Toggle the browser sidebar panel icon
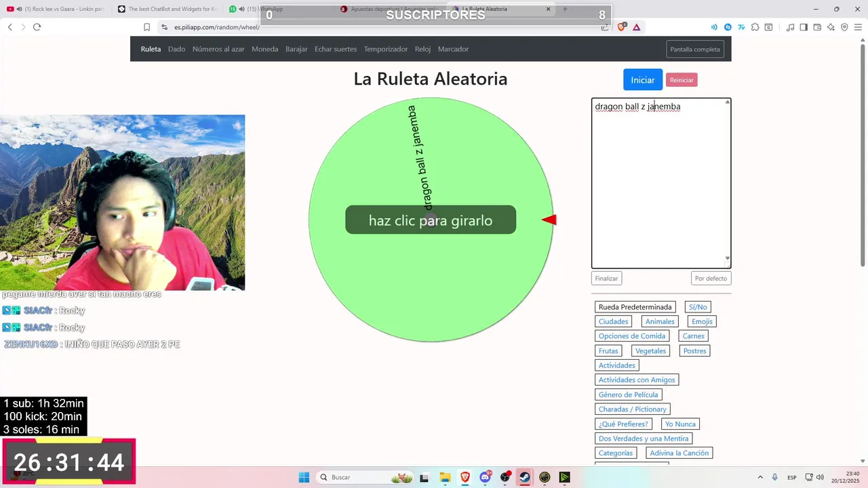The height and width of the screenshot is (488, 868). pos(804,27)
